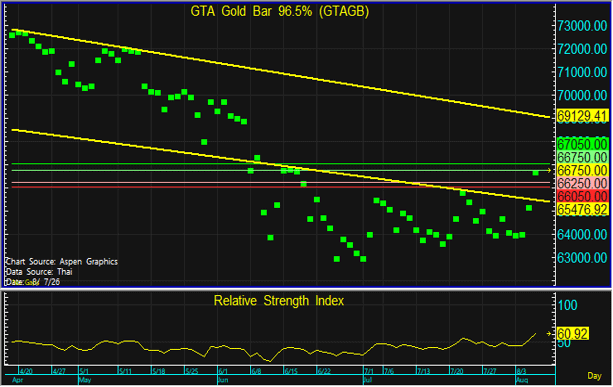Click the 7/1 date label
The height and width of the screenshot is (387, 613).
[x=369, y=371]
